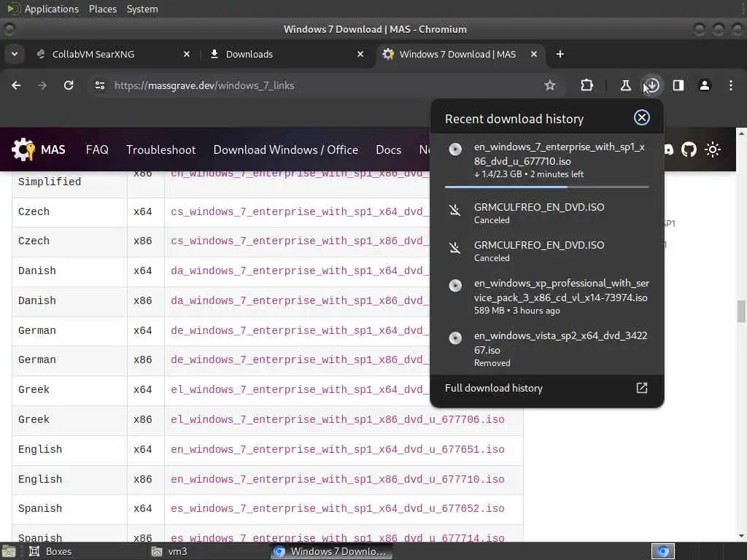Select Windows 7 Download taskbar entry
Viewport: 747px width, 560px height.
[x=332, y=551]
